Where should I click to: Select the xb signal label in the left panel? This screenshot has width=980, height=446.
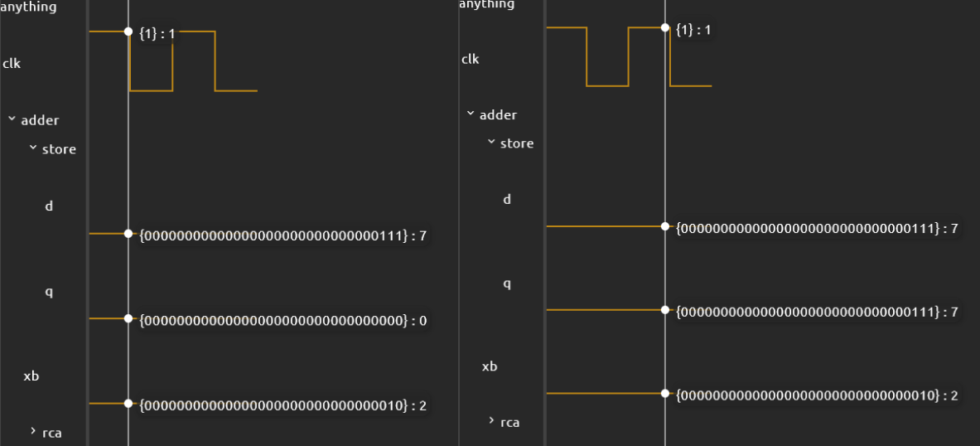pos(31,376)
